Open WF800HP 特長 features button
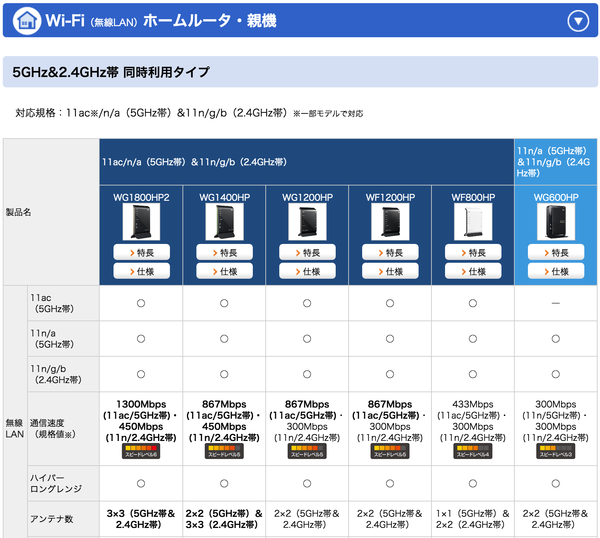 (x=473, y=253)
